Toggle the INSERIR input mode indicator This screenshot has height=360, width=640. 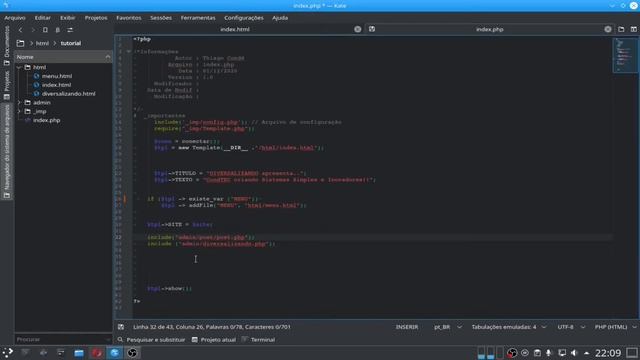coord(407,327)
